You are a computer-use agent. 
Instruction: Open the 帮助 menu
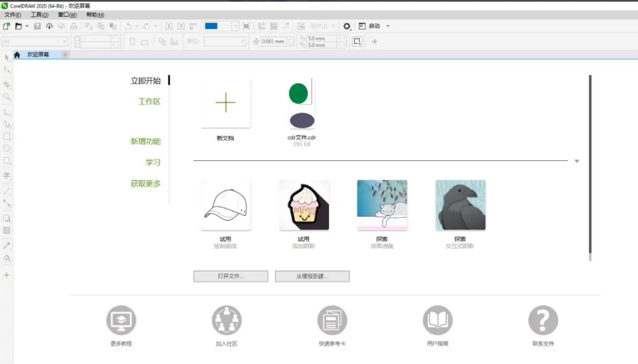(95, 15)
